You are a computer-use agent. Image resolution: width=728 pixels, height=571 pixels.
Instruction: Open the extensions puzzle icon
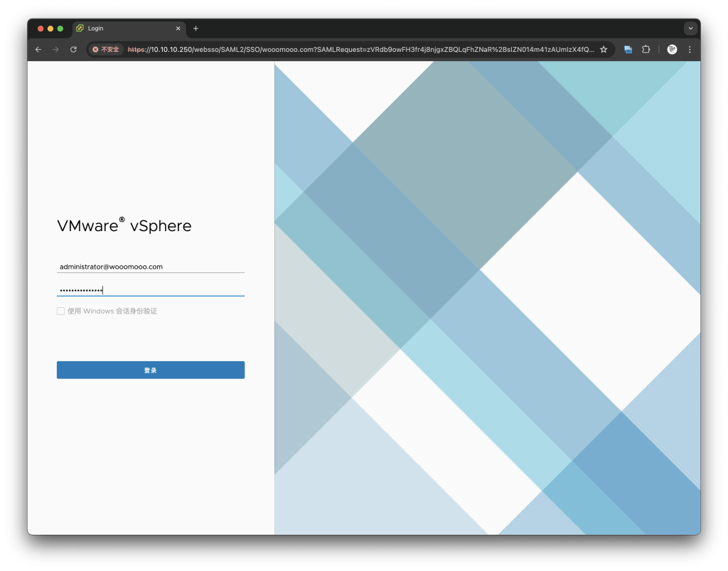(x=646, y=49)
